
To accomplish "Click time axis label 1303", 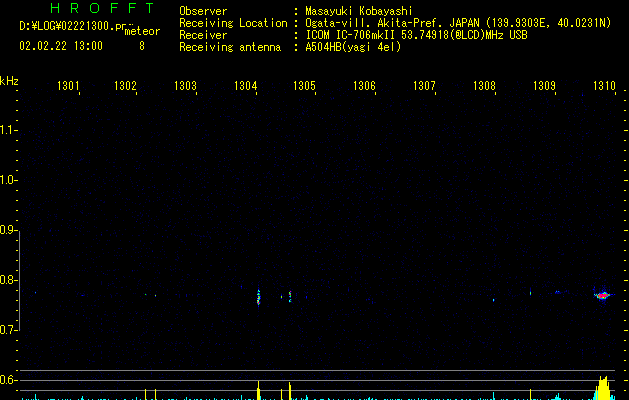I will coord(185,86).
